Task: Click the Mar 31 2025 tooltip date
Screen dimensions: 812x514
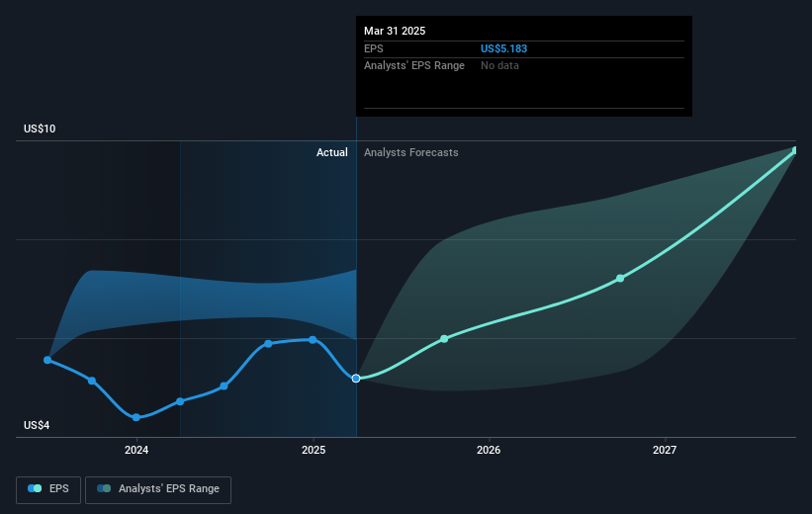Action: [x=395, y=31]
